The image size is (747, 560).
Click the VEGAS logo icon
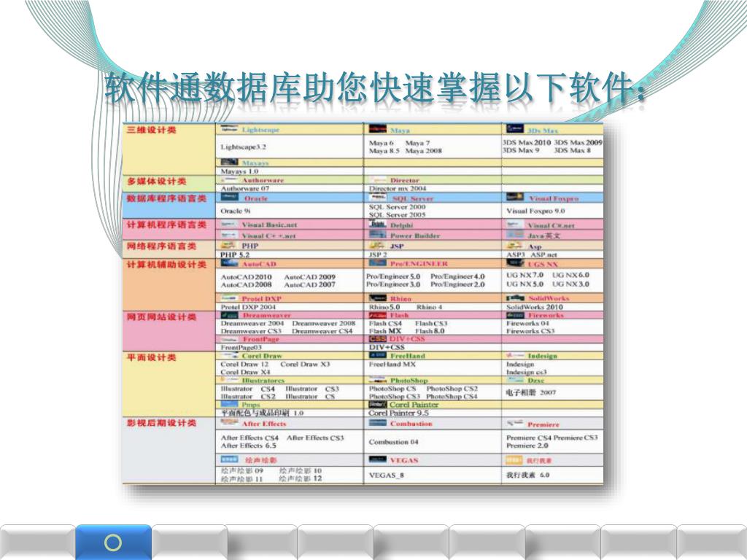[x=378, y=459]
